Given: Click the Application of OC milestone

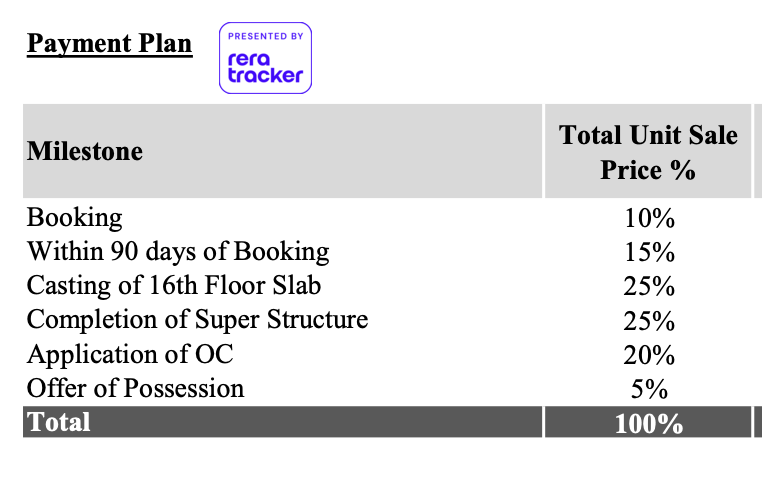Looking at the screenshot, I should coord(130,354).
